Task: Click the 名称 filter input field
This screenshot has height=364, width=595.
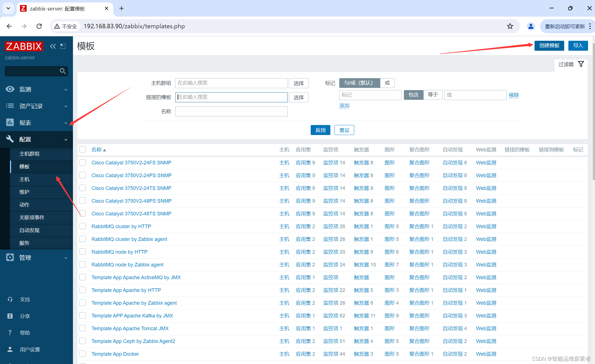Action: pos(231,111)
